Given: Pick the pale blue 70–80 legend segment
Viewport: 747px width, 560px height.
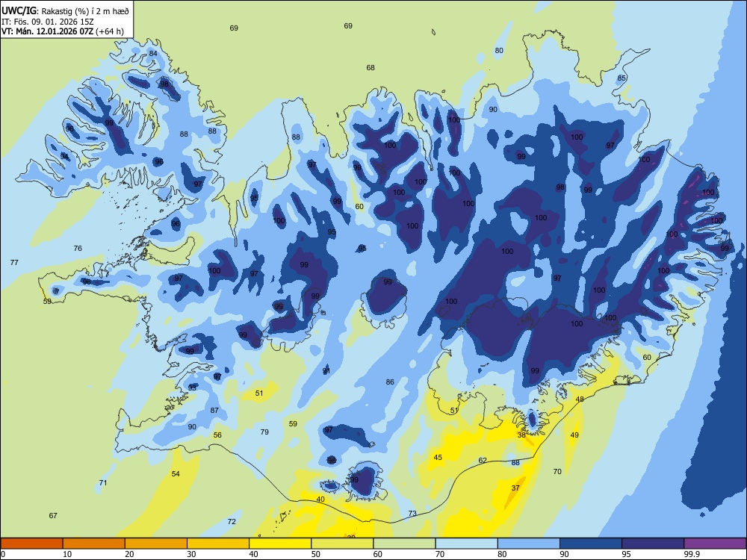Looking at the screenshot, I should coord(466,544).
